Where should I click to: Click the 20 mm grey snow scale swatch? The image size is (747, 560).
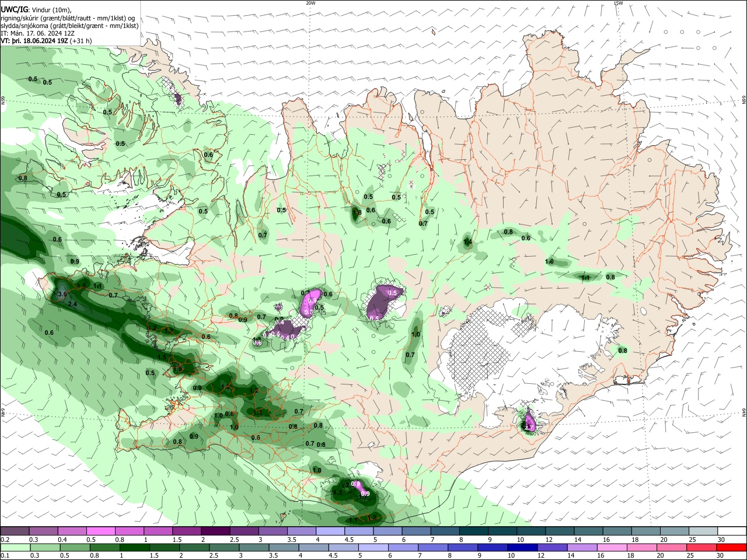coord(674,531)
